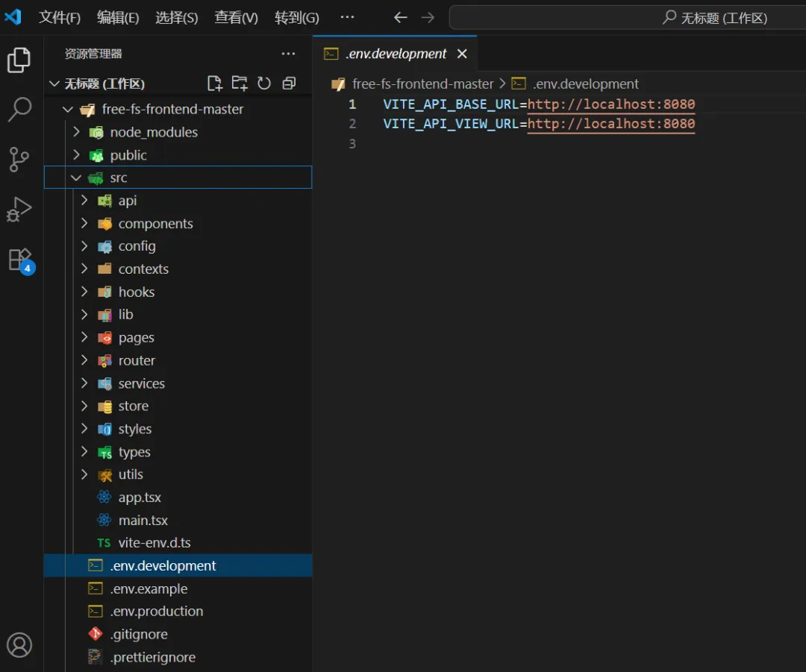Viewport: 806px width, 672px height.
Task: Expand the components folder
Action: 155,224
